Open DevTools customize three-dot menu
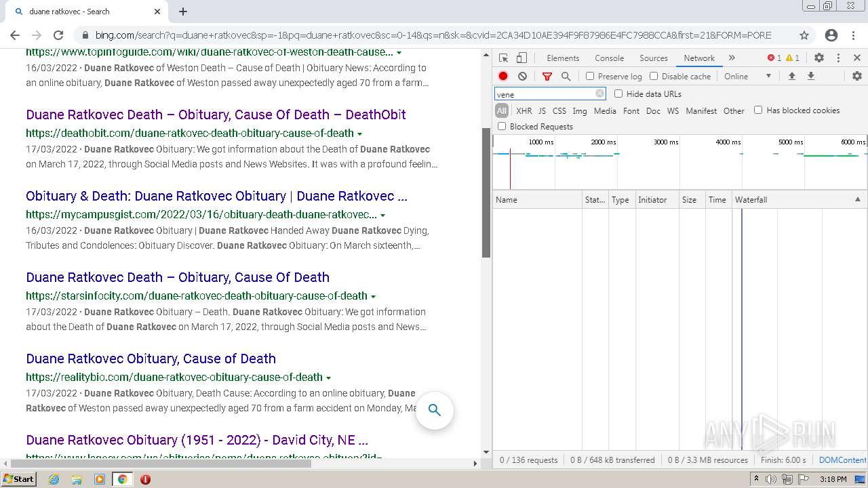868x488 pixels. [x=838, y=58]
